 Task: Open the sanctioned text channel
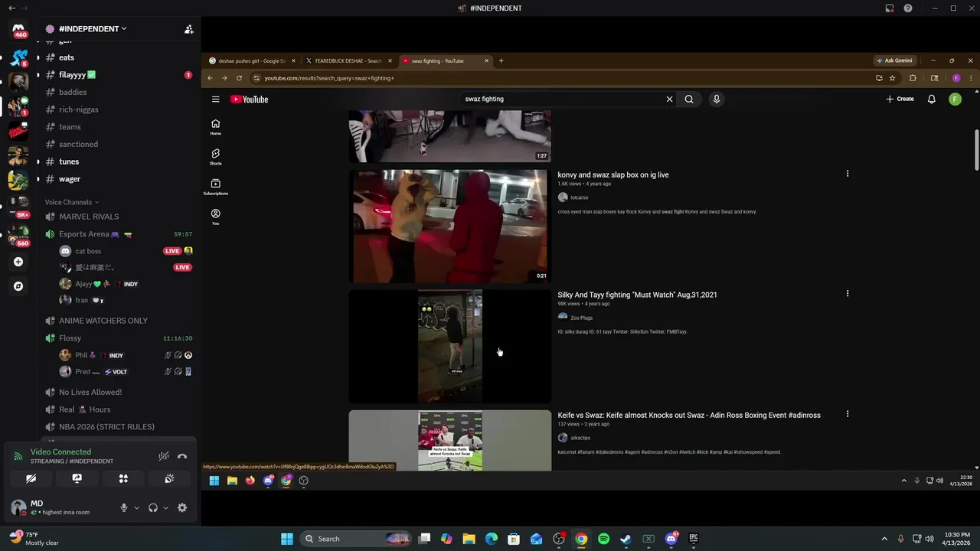78,145
